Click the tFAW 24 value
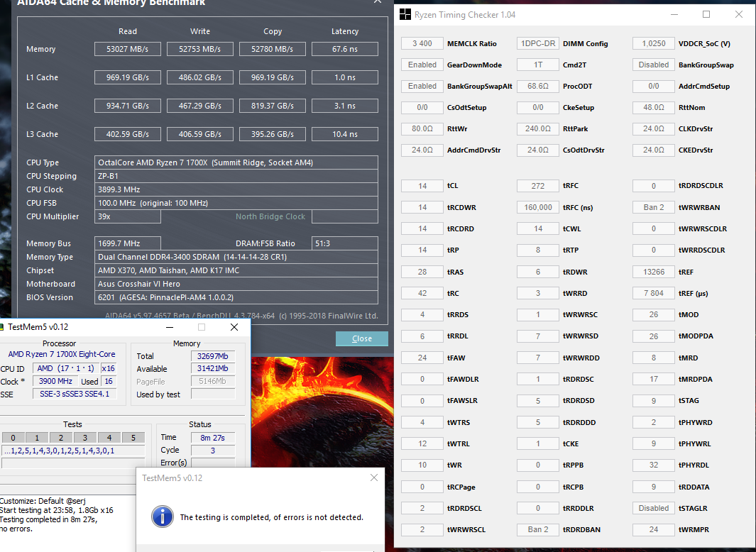756x552 pixels. (x=422, y=358)
